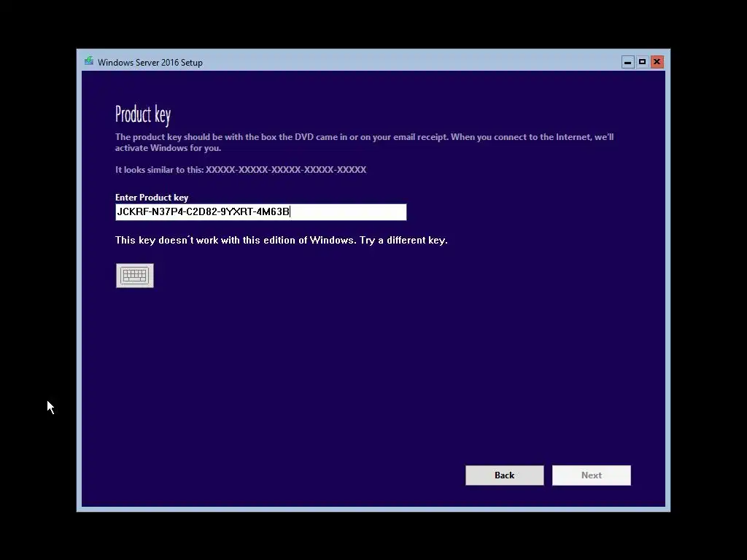Screen dimensions: 747x560
Task: Go back with the Back button
Action: [x=505, y=475]
